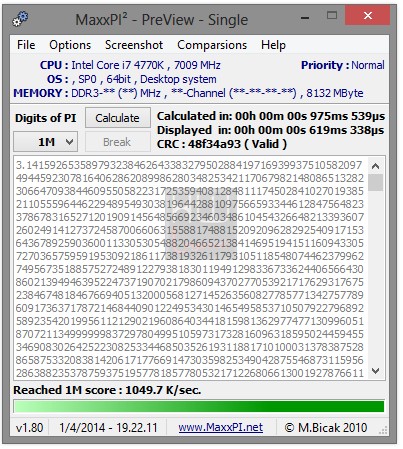Click the 'Calculated in' time readout
This screenshot has width=403, height=449.
[x=271, y=116]
